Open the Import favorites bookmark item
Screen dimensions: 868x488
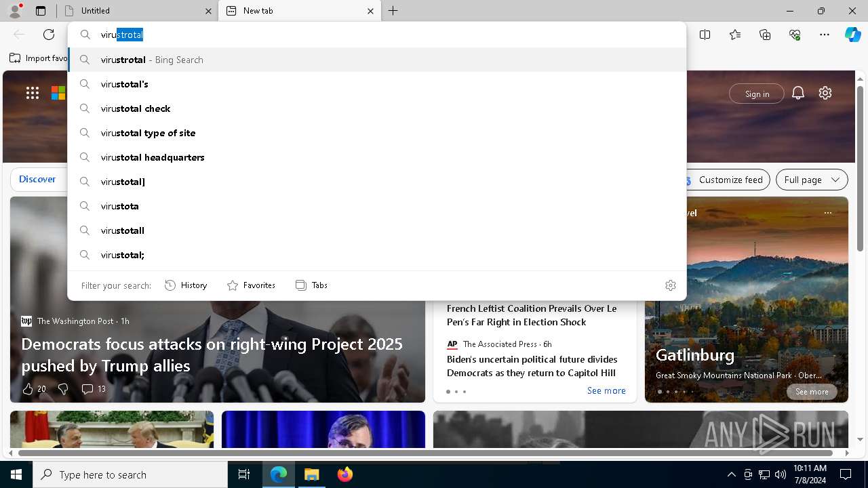coord(39,58)
